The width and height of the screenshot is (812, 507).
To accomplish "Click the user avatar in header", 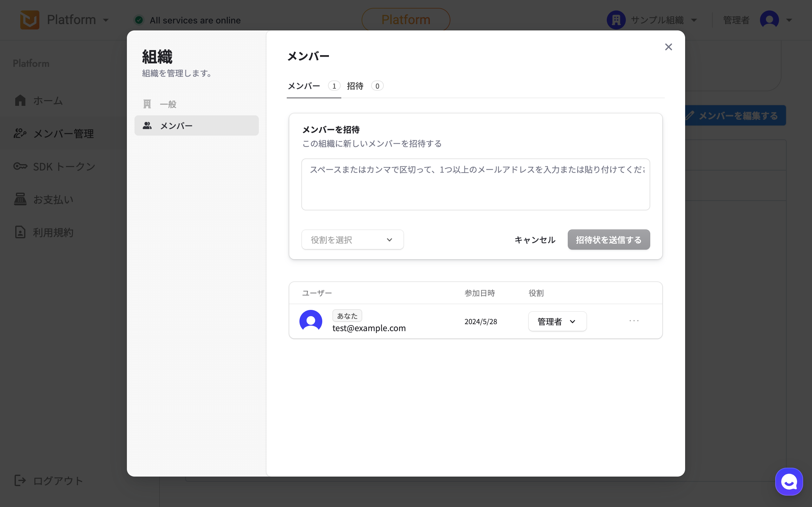I will [x=769, y=20].
